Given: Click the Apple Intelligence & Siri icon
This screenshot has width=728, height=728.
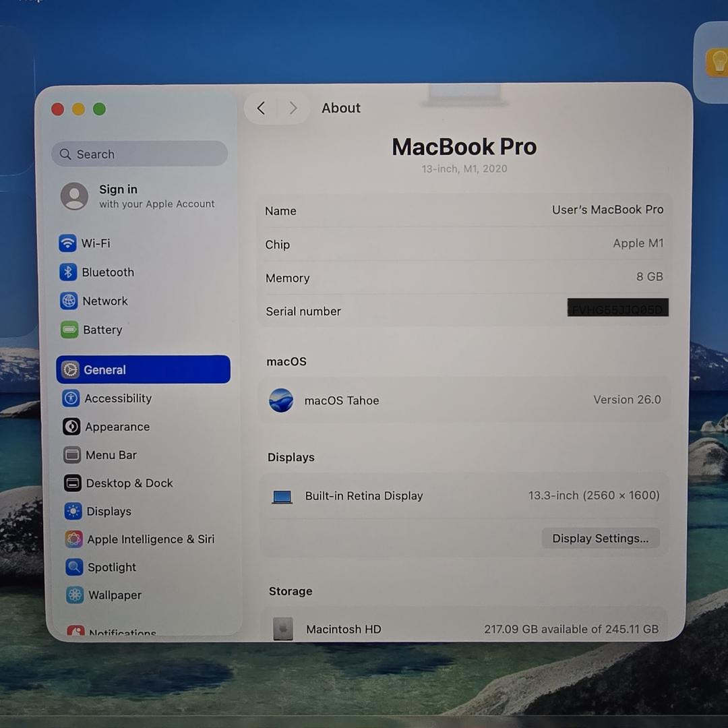Looking at the screenshot, I should tap(73, 539).
